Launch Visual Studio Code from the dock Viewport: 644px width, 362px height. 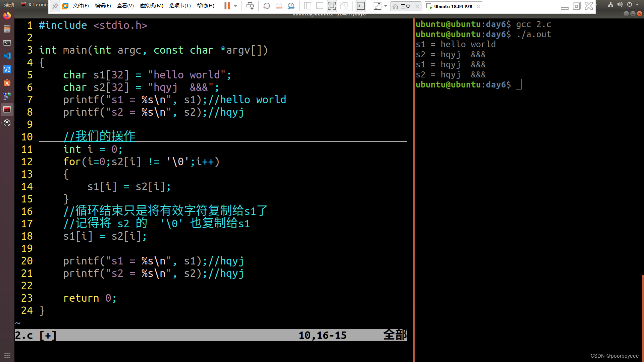pyautogui.click(x=7, y=56)
